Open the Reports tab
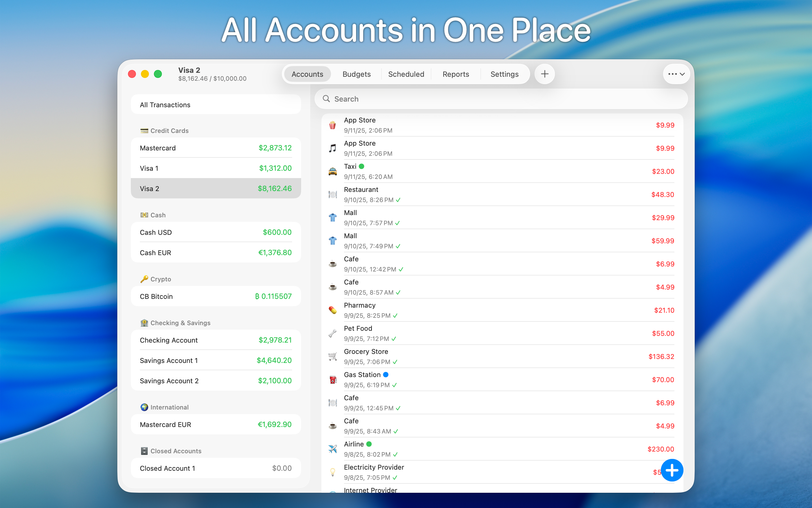 (x=456, y=74)
